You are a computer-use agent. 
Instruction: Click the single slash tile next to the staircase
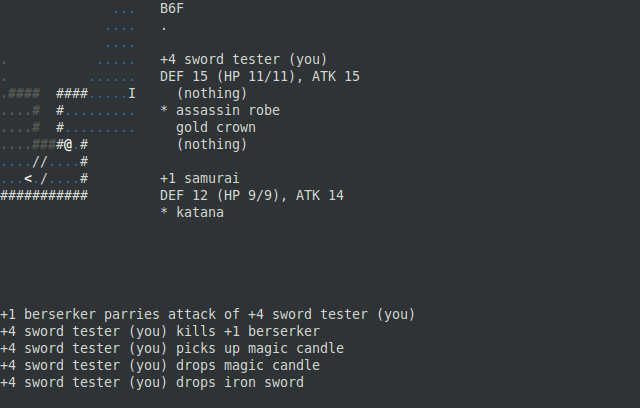tap(44, 178)
